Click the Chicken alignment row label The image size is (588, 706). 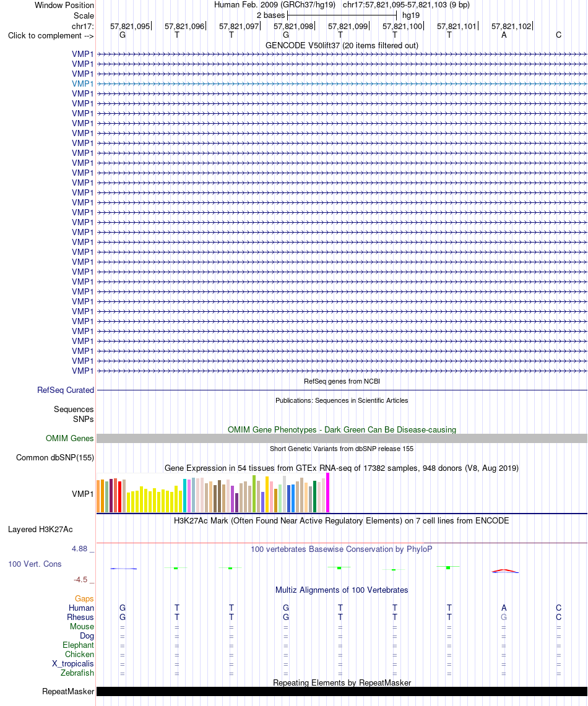tap(79, 655)
